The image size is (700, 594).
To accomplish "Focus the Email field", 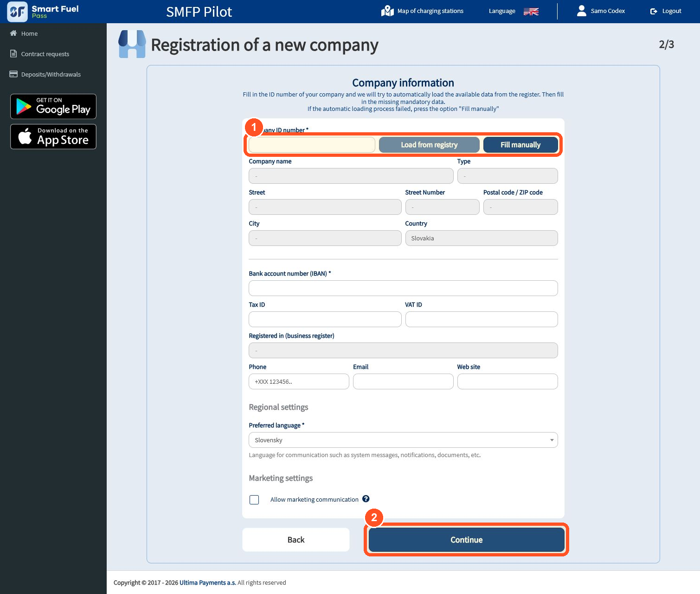I will pos(403,381).
